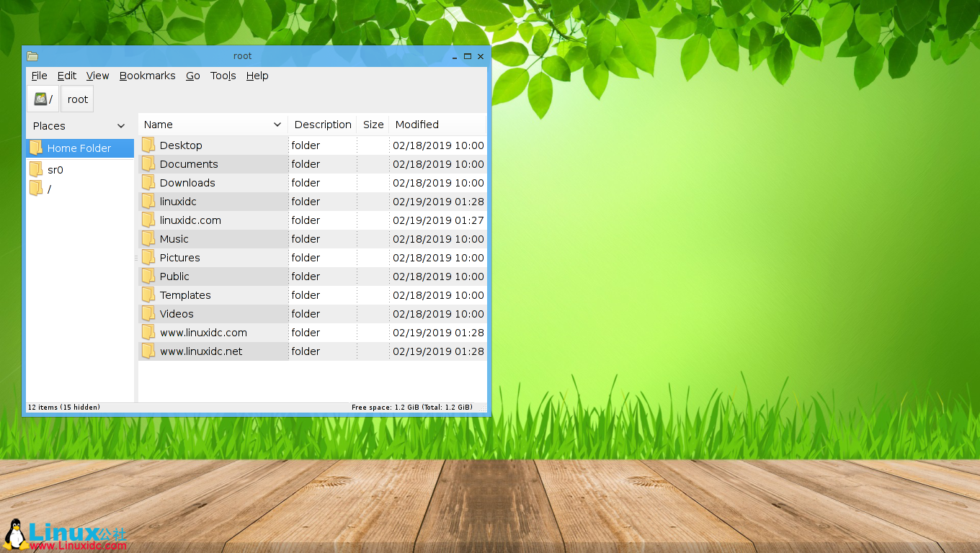Image resolution: width=980 pixels, height=553 pixels.
Task: Select the linuxidc.com folder icon
Action: tap(148, 220)
